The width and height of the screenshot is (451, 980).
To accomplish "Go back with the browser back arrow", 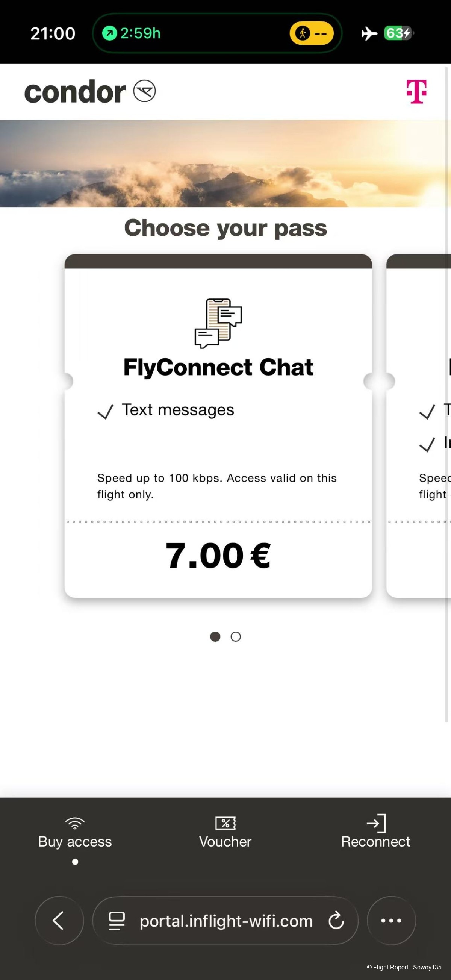I will pos(59,921).
